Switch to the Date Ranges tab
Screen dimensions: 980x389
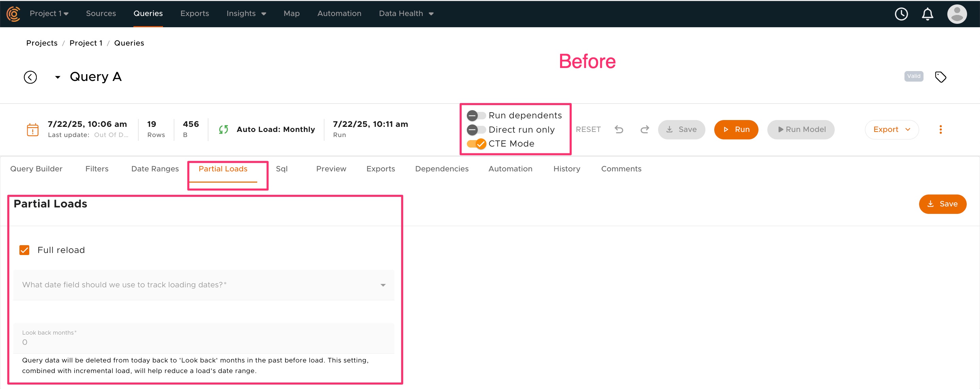point(155,169)
